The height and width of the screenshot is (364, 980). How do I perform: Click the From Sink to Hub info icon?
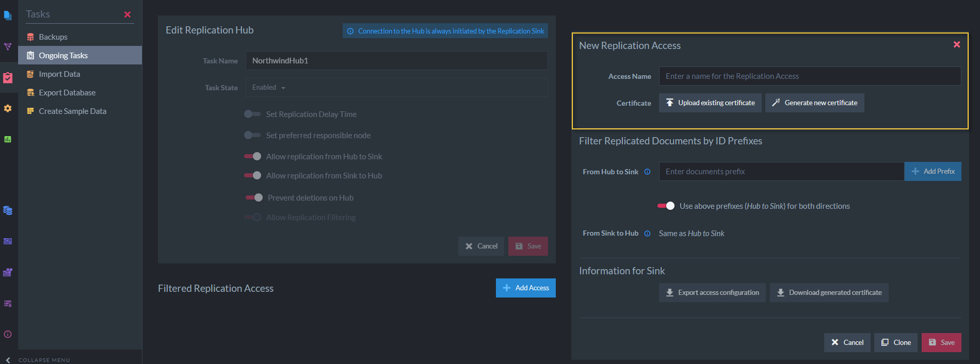click(647, 234)
